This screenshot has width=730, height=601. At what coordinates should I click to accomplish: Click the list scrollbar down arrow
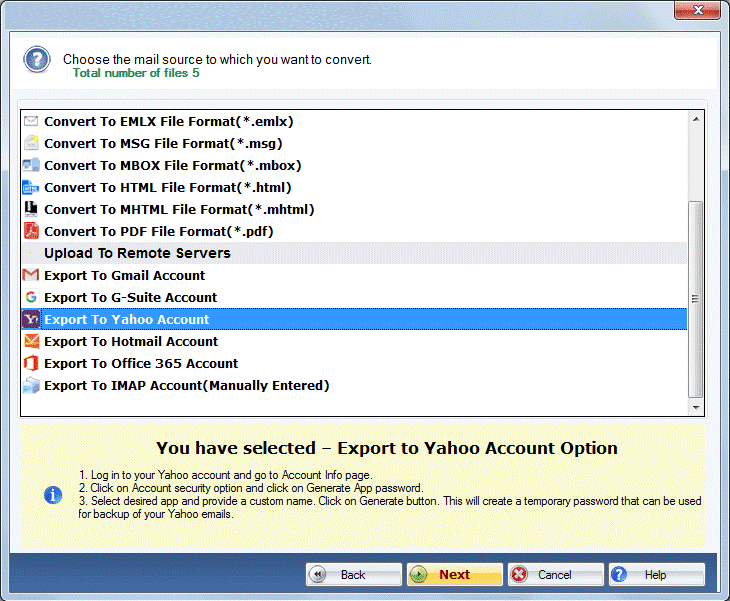pos(696,407)
